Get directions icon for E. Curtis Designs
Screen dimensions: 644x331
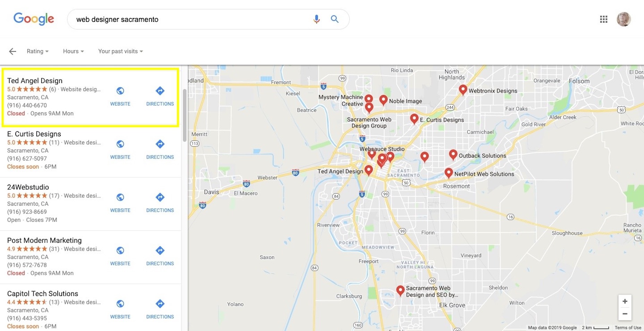pyautogui.click(x=160, y=144)
